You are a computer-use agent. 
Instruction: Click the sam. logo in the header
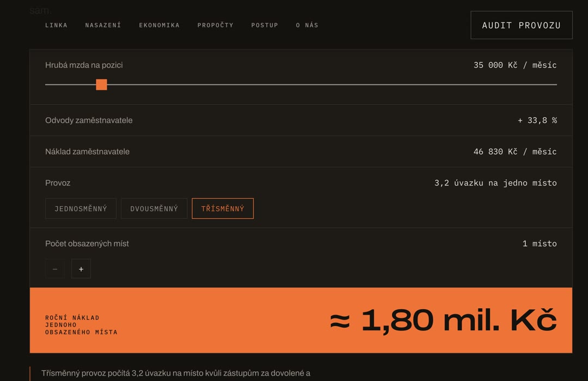tap(40, 10)
